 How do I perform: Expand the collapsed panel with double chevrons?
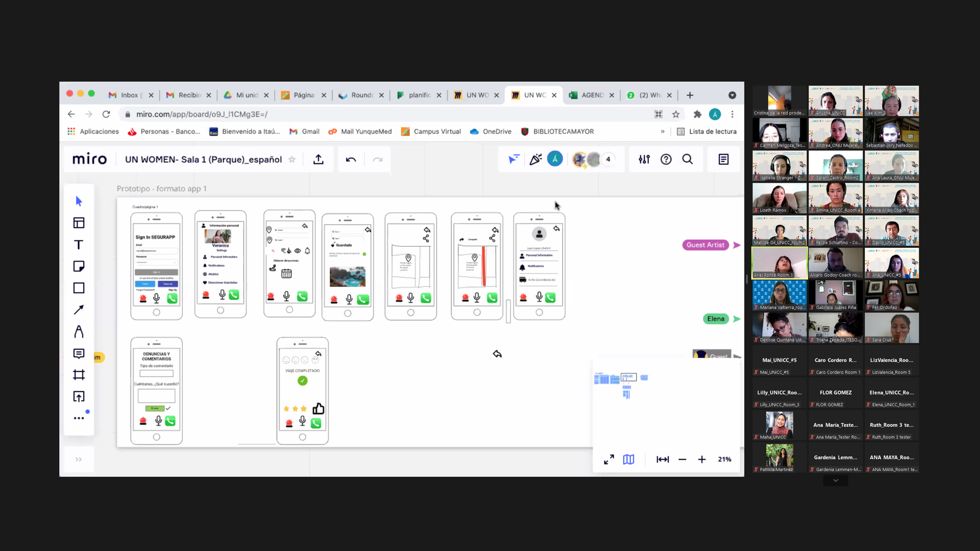coord(79,459)
